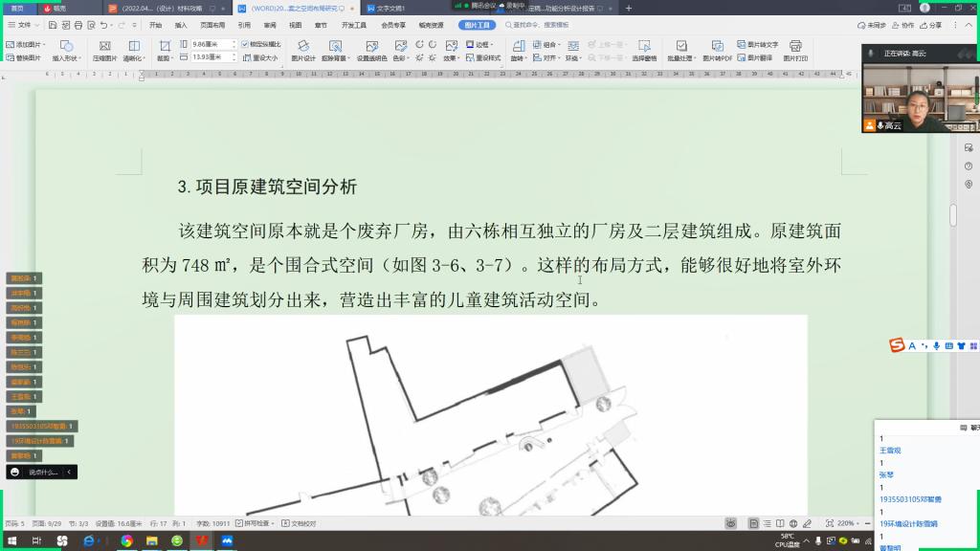Convert picture to PDF (图片转PDF)

click(x=717, y=51)
